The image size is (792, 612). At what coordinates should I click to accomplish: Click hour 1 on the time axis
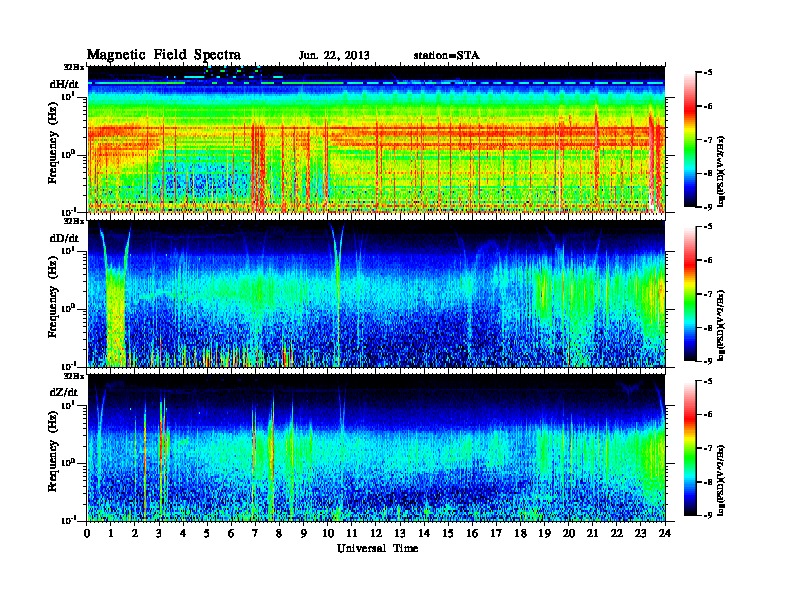click(111, 533)
